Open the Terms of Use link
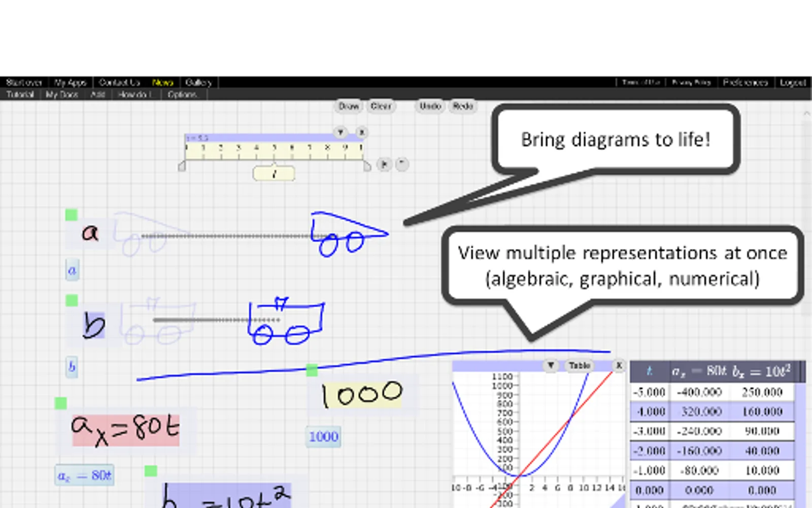This screenshot has height=508, width=812. (x=641, y=82)
